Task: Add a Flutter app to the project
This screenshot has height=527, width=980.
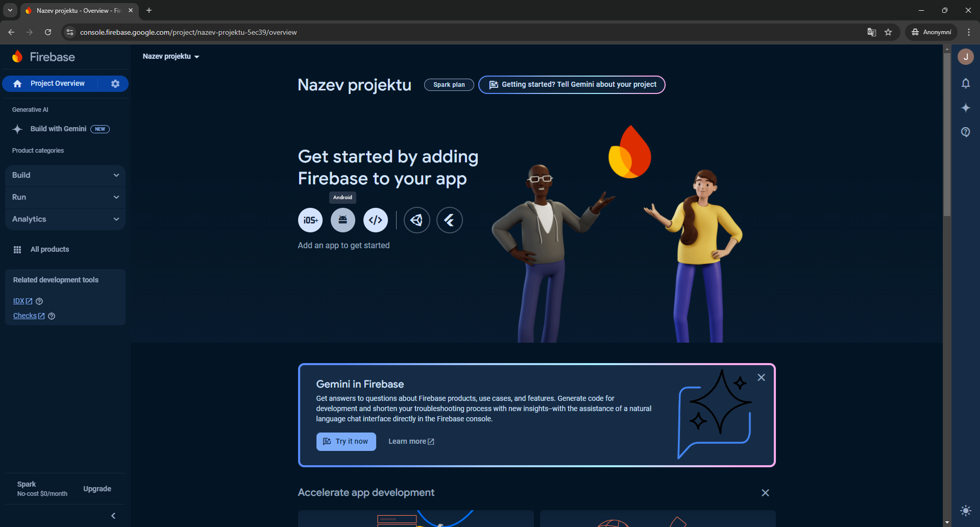Action: click(450, 220)
